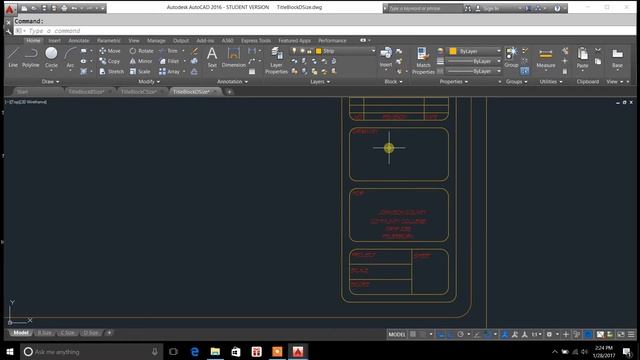Screen dimensions: 640x360
Task: Choose the Trim command
Action: [x=169, y=51]
